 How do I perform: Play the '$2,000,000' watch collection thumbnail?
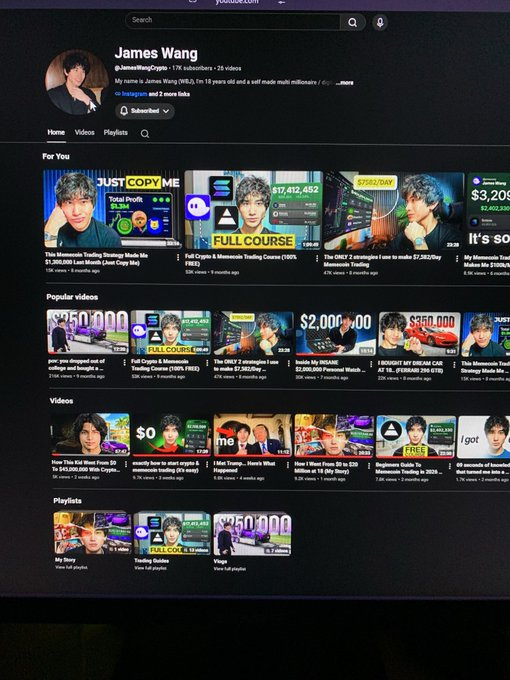[335, 333]
